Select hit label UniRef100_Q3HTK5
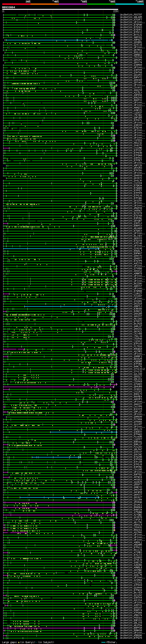This screenshot has width=146, height=644. point(131,70)
